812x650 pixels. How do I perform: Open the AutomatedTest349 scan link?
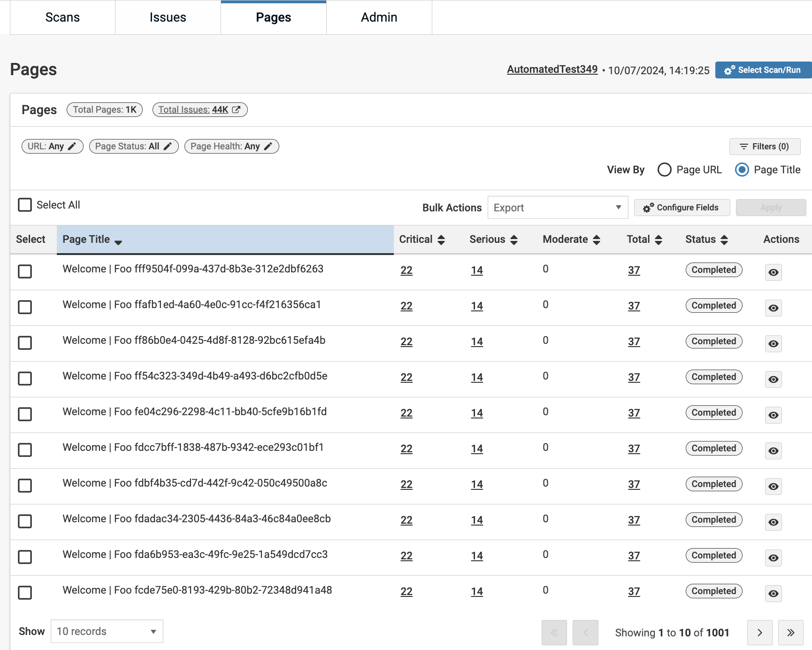pyautogui.click(x=552, y=70)
